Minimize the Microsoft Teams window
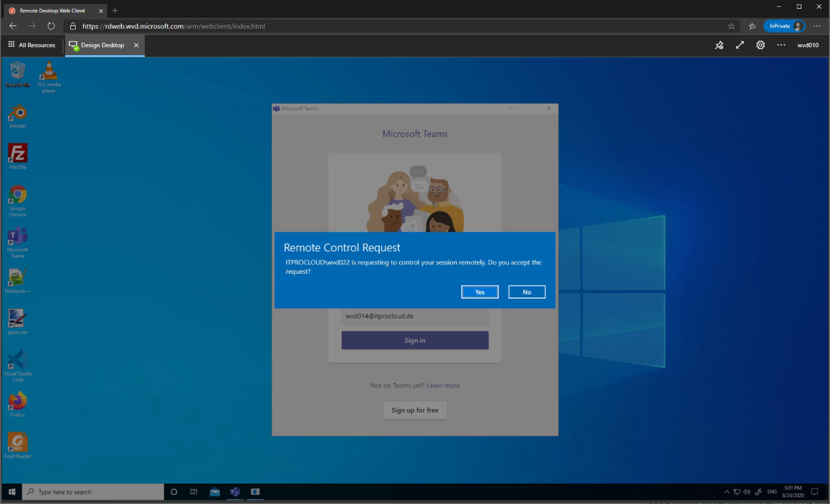Screen dimensions: 830x504 (x=511, y=109)
